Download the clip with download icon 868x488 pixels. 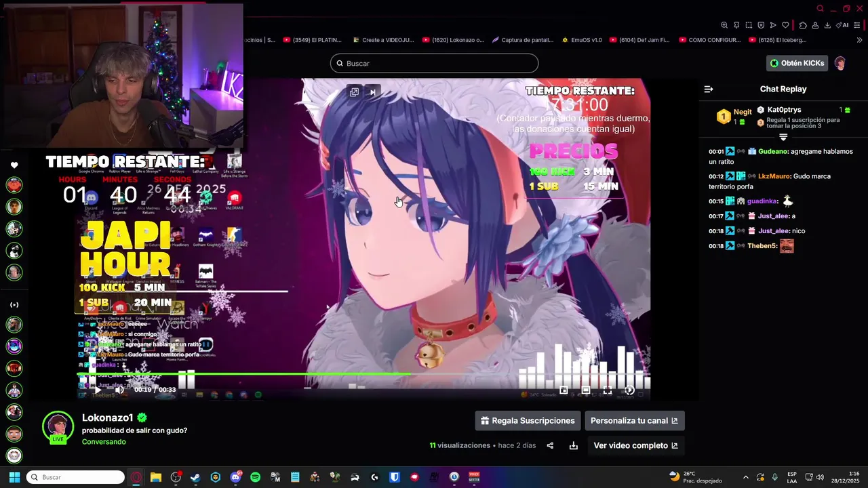coord(574,445)
